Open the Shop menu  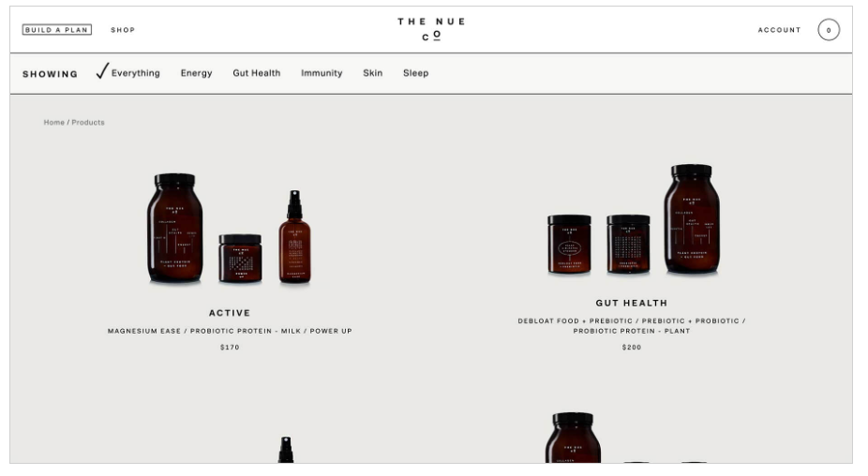[123, 30]
